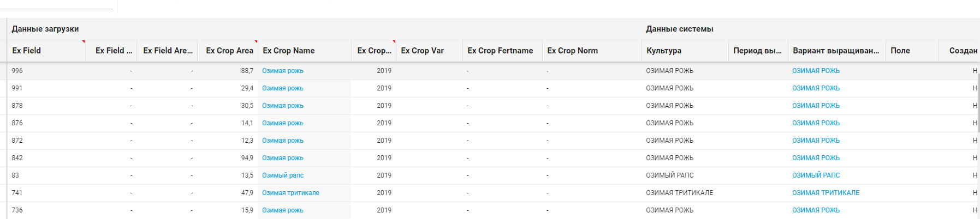
Task: Select the Поле column header
Action: pyautogui.click(x=900, y=51)
